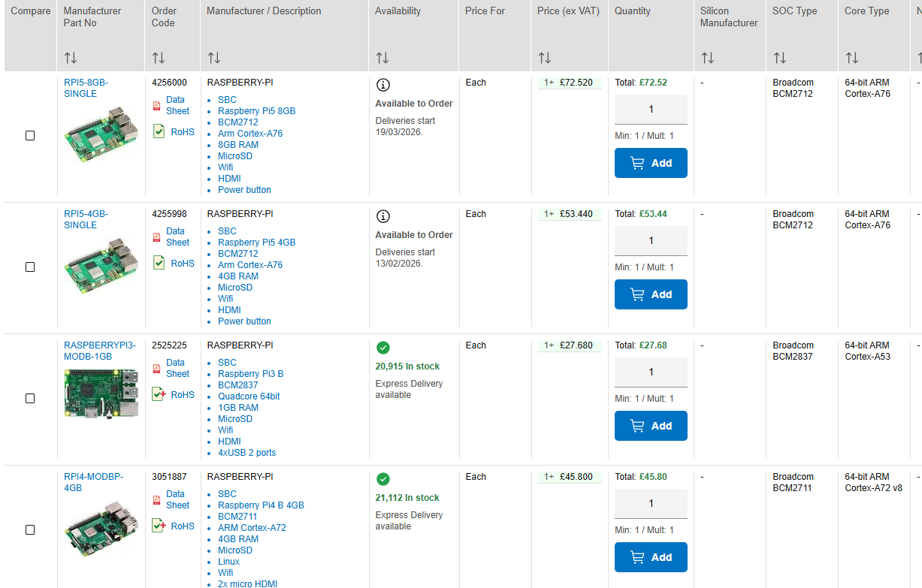Add RPI4-MODBP-4GB to basket
Screen dimensions: 922x588
[651, 557]
